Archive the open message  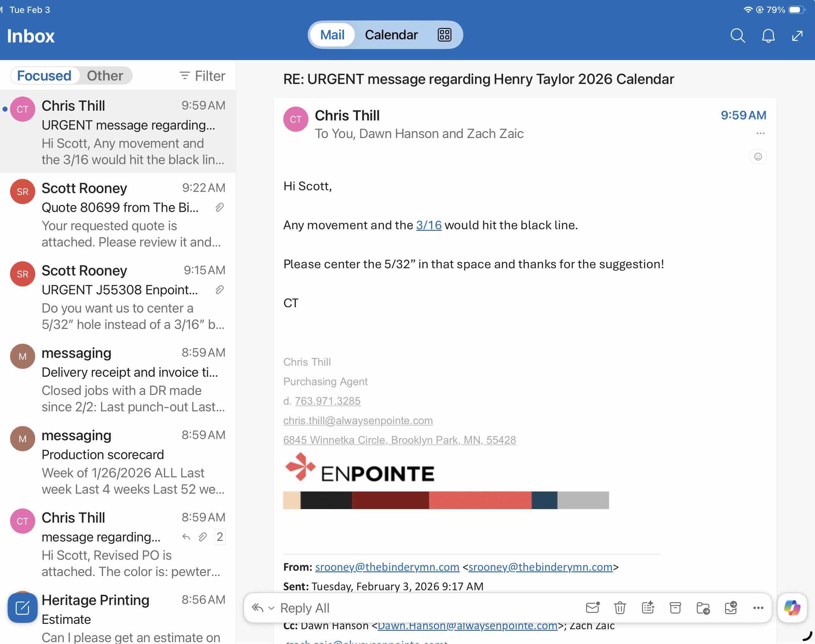(675, 608)
